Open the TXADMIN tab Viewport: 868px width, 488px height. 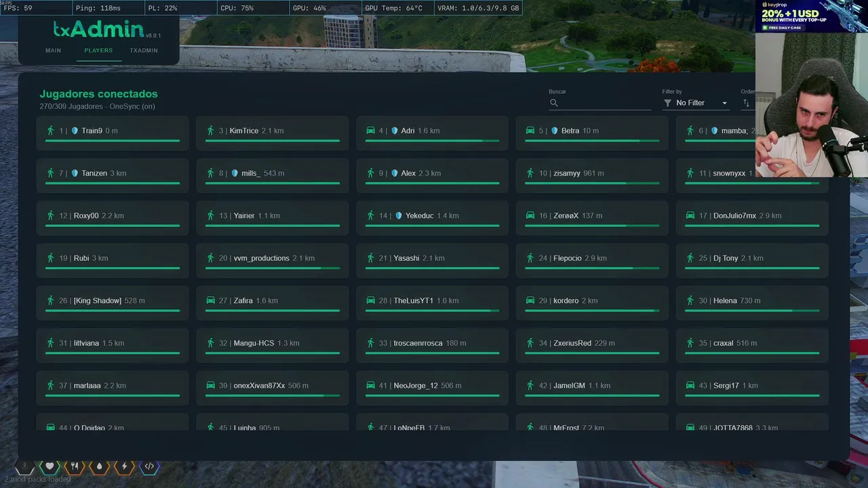[x=144, y=51]
